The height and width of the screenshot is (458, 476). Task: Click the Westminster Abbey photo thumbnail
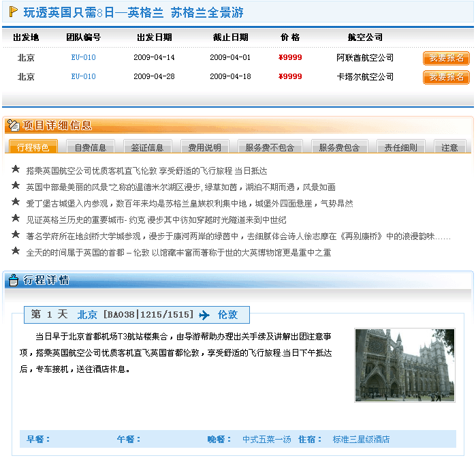[x=404, y=365]
